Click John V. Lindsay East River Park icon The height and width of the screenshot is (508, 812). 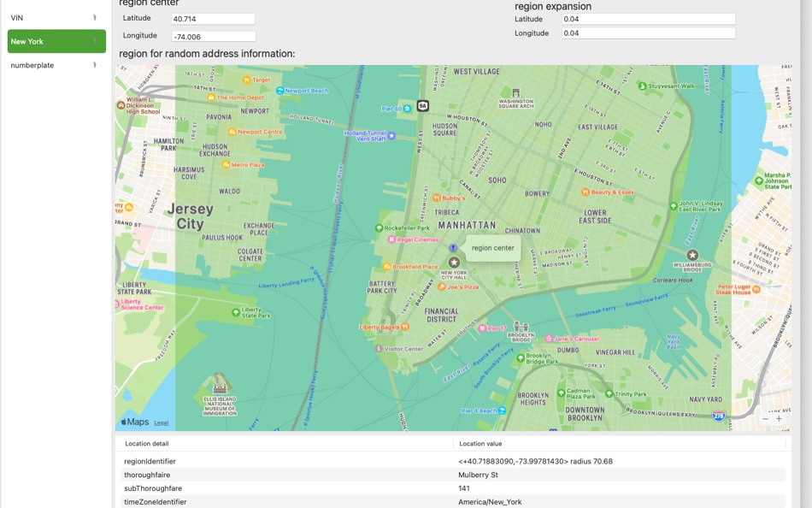(674, 206)
